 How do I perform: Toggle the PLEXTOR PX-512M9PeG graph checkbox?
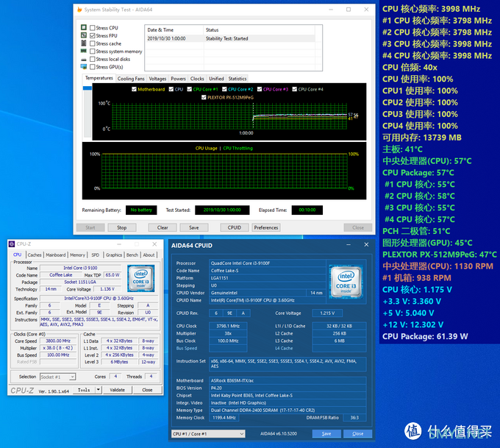pos(204,97)
